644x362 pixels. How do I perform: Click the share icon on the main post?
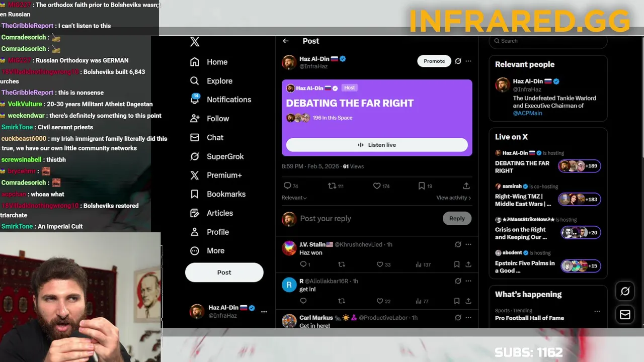tap(466, 186)
